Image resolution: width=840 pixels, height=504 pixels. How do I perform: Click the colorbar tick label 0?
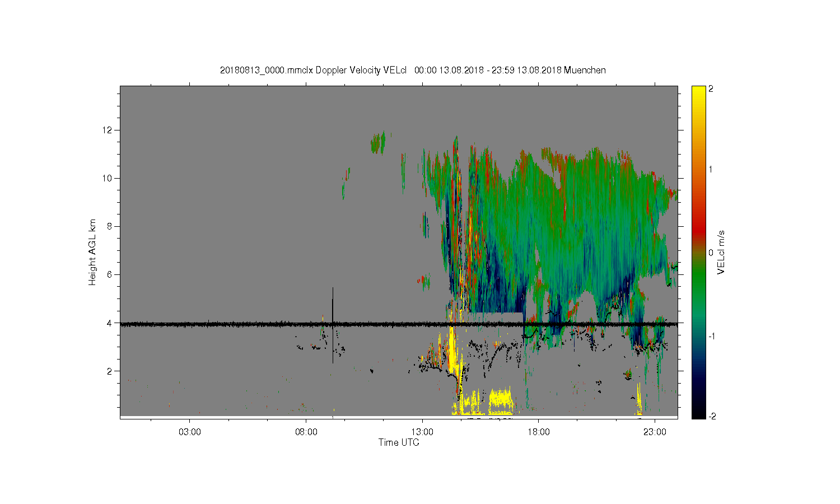(x=711, y=253)
